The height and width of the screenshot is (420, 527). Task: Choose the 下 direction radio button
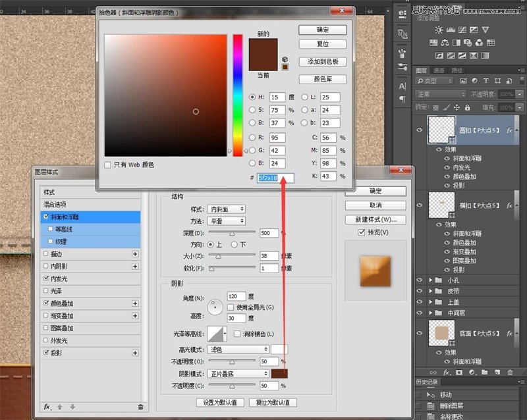[235, 245]
